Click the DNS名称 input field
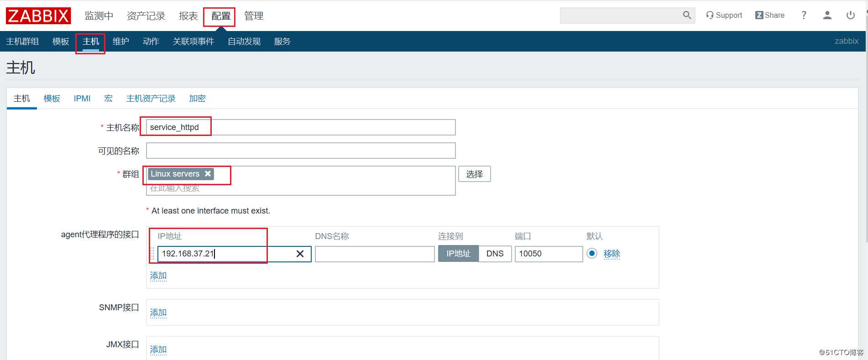 coord(375,254)
